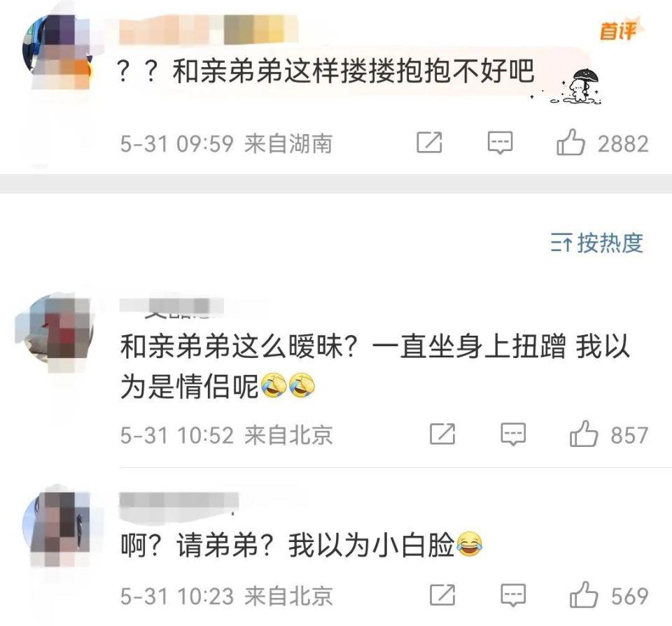The height and width of the screenshot is (626, 672).
Task: Reply to the 10:23 Beijing comment
Action: (513, 595)
